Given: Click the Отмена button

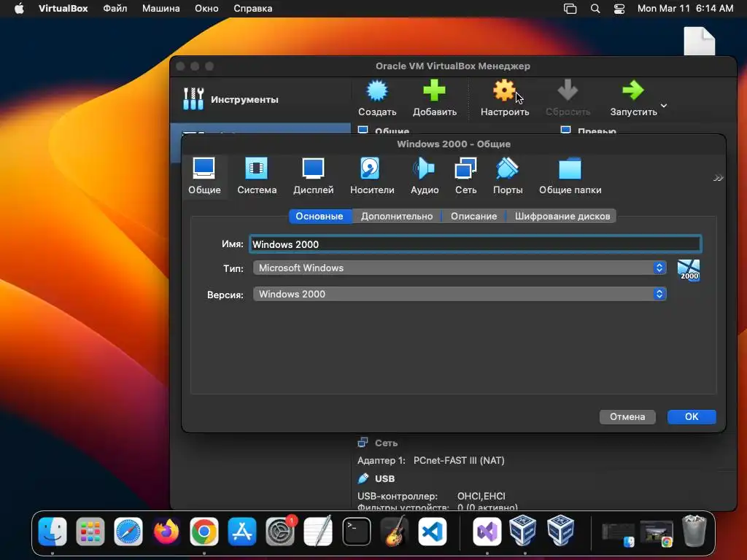Looking at the screenshot, I should point(627,416).
